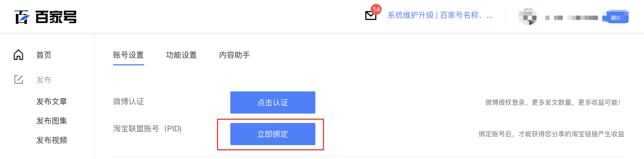644x159 pixels.
Task: Go to 首页 in the sidebar
Action: point(44,55)
